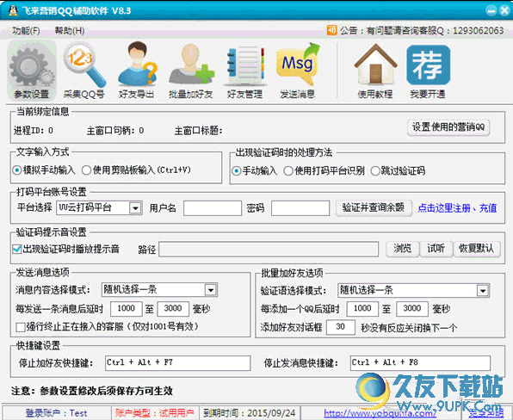Open the 批量加好友 icon
This screenshot has width=513, height=420.
pos(191,71)
